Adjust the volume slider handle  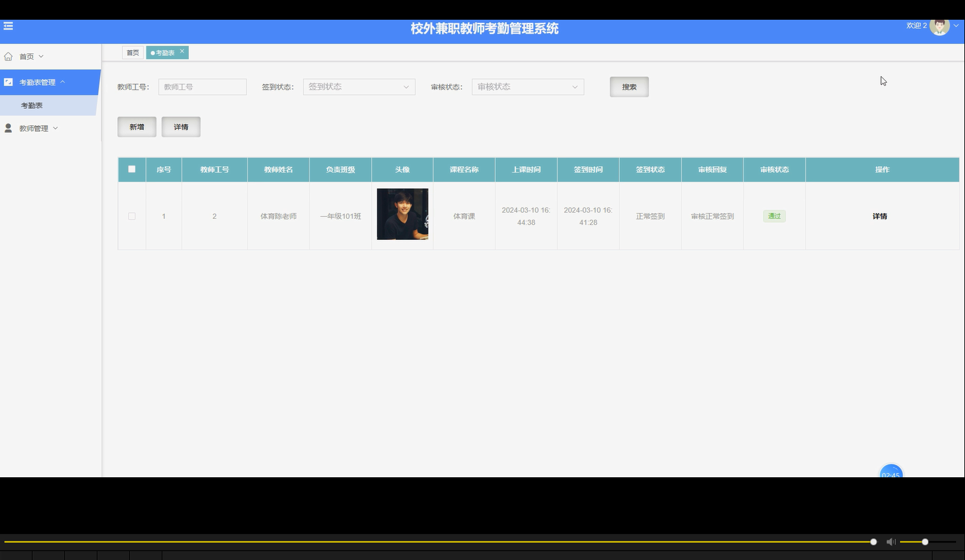[925, 542]
